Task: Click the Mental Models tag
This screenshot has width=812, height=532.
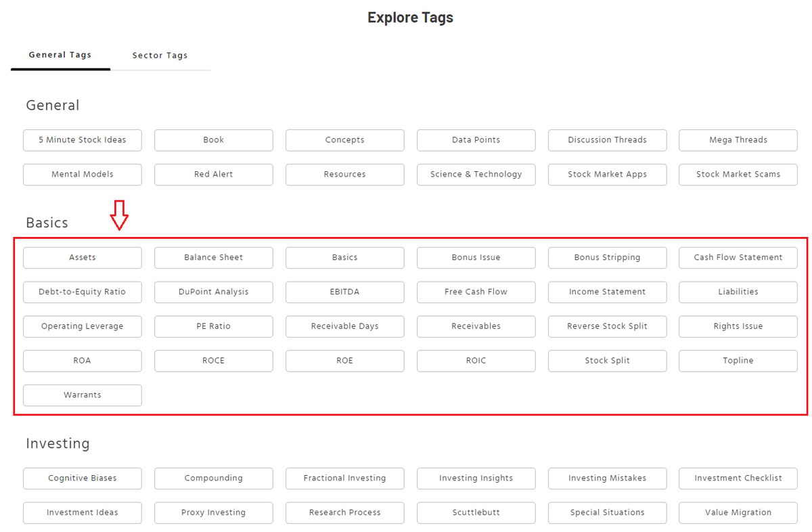Action: click(x=82, y=175)
